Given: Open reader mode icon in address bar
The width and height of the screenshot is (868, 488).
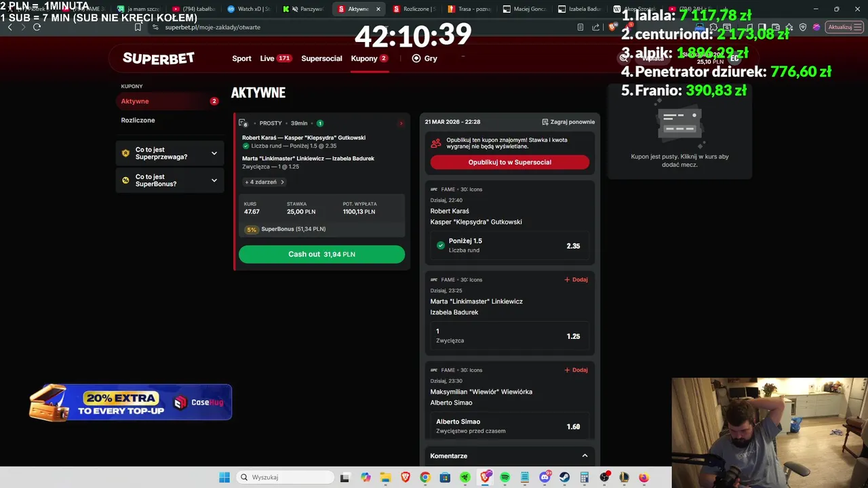Looking at the screenshot, I should [x=580, y=27].
